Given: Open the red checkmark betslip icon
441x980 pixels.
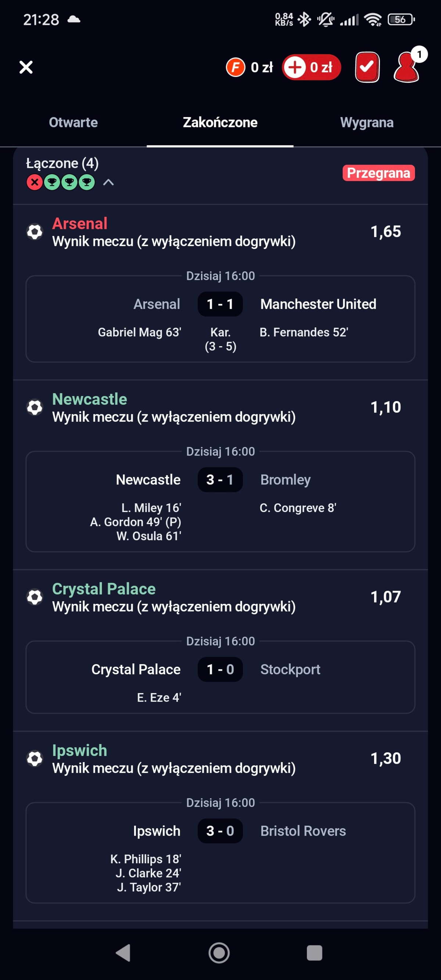Looking at the screenshot, I should pyautogui.click(x=367, y=67).
